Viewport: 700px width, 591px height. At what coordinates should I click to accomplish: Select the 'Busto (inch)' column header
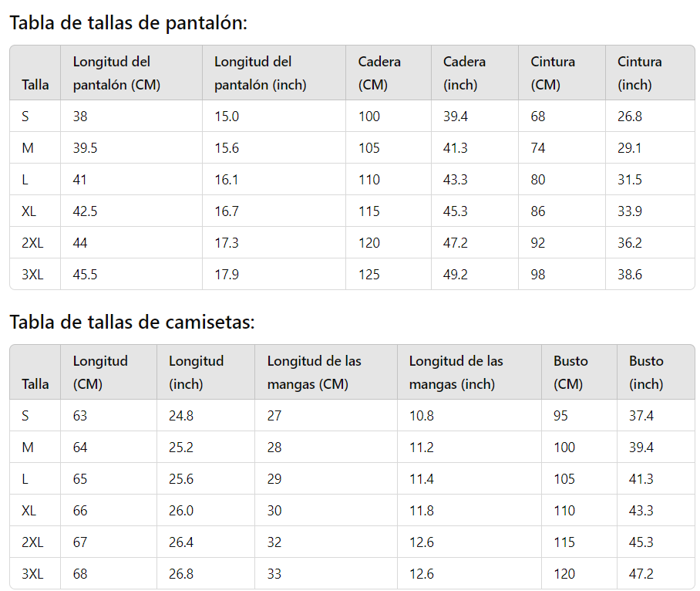pyautogui.click(x=646, y=372)
